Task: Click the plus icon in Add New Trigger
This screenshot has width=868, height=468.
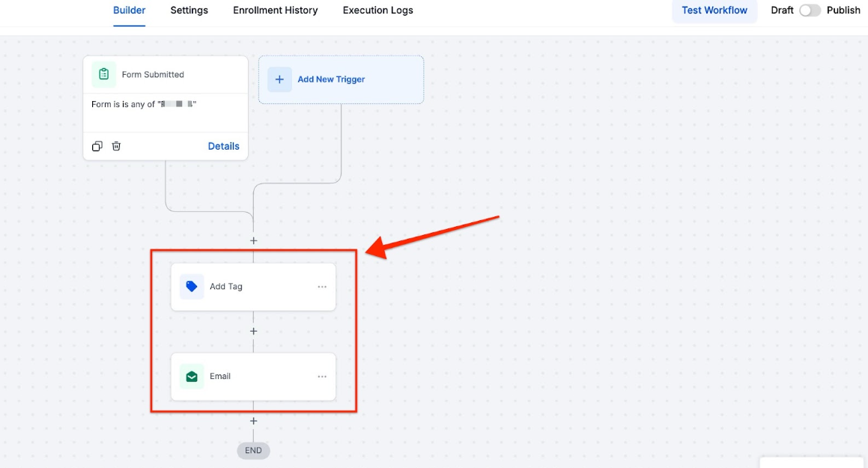Action: coord(279,79)
